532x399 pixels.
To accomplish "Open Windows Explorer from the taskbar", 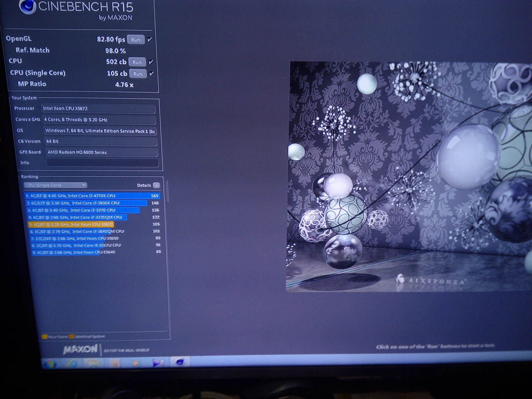I will pos(93,363).
